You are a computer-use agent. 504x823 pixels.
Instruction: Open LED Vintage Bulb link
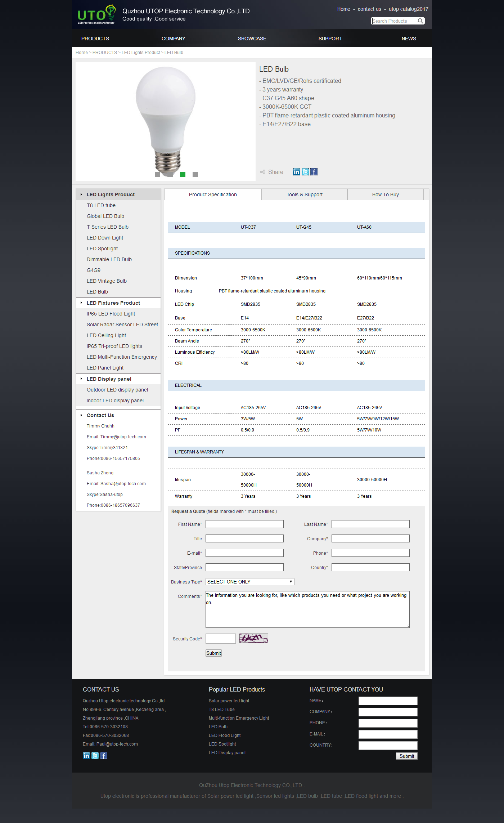107,281
